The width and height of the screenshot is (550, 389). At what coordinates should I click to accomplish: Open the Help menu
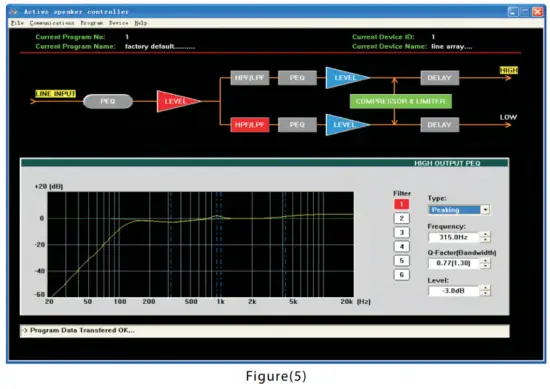[x=140, y=23]
